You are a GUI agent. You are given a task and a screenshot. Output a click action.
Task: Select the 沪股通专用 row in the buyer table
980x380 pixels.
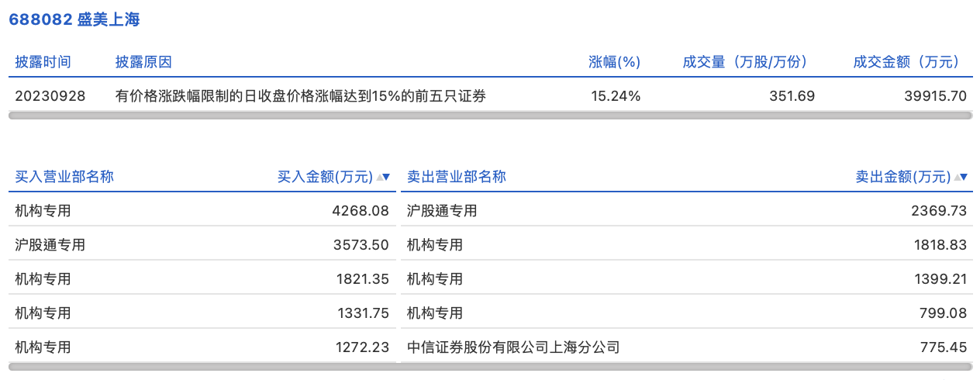click(50, 245)
